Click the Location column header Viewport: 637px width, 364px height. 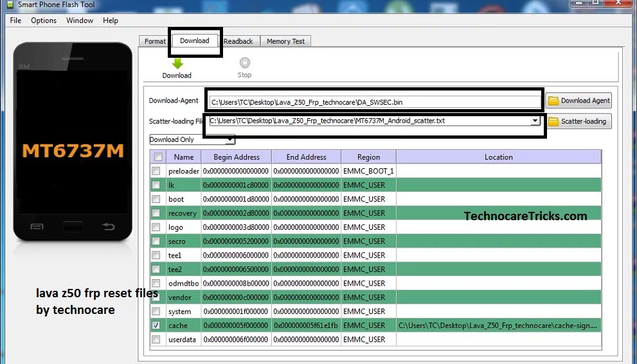coord(499,157)
